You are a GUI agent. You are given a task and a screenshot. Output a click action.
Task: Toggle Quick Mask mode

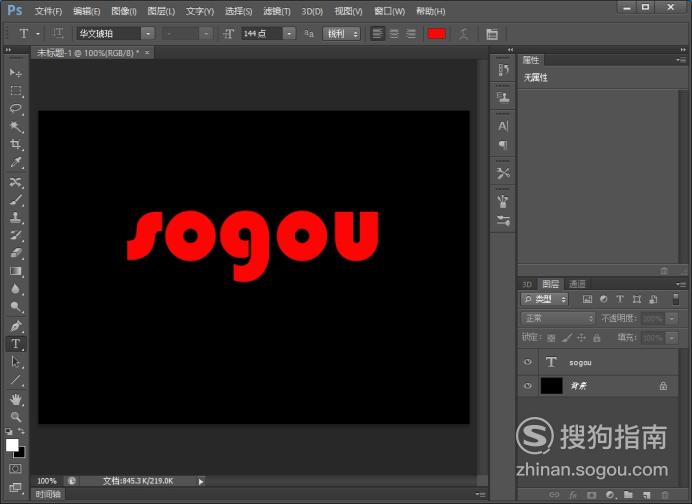point(15,469)
